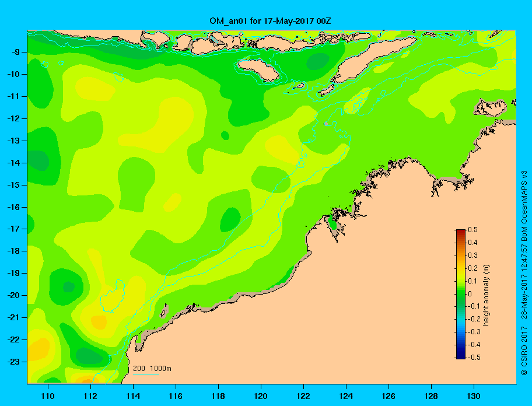Viewport: 532px width, 406px height.
Task: Select the 128 longitude label
Action: pyautogui.click(x=431, y=396)
